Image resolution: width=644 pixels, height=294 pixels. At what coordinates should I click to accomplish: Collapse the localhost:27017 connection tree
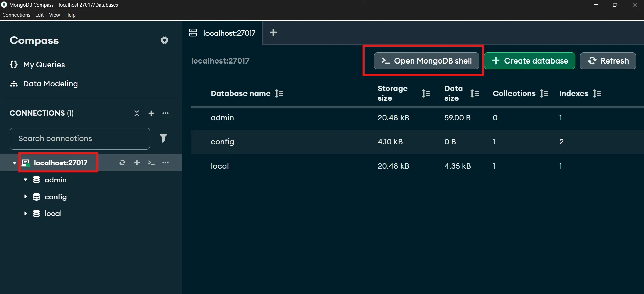click(x=14, y=163)
